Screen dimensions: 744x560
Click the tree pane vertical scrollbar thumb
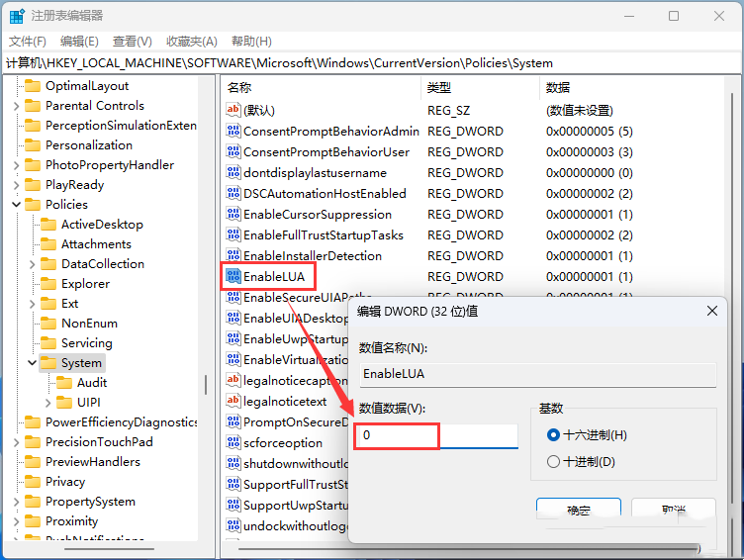pyautogui.click(x=206, y=385)
